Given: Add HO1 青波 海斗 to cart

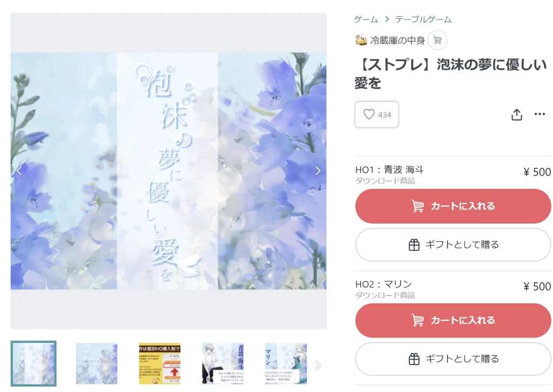Looking at the screenshot, I should tap(453, 206).
